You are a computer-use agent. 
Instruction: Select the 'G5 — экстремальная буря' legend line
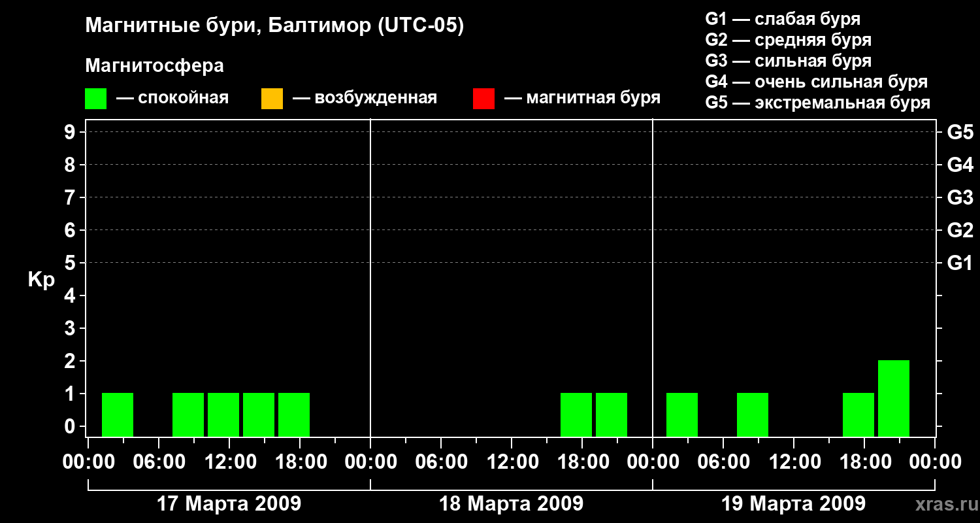coord(818,103)
